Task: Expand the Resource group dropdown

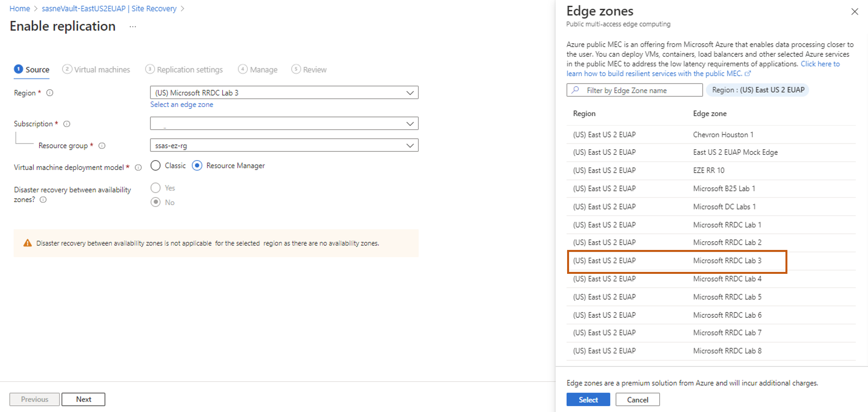Action: coord(410,145)
